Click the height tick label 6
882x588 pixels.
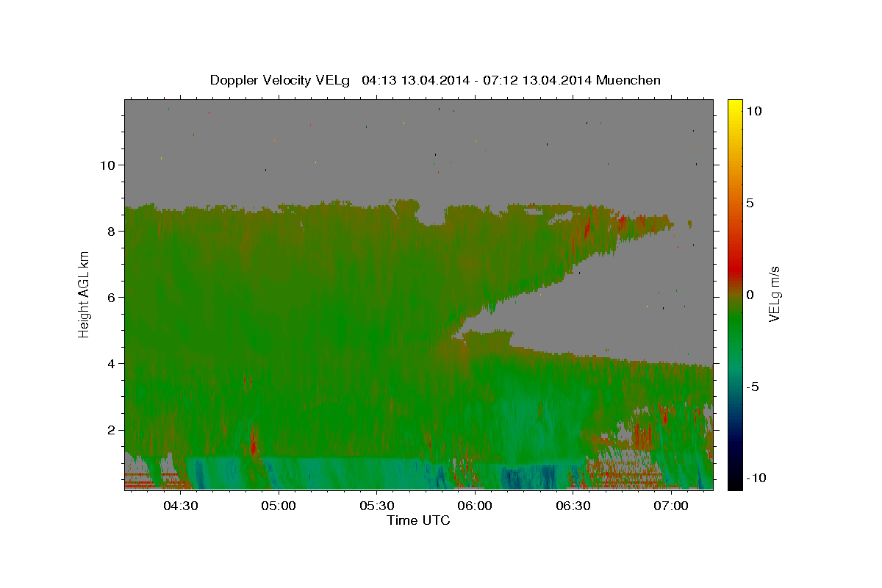[x=112, y=297]
